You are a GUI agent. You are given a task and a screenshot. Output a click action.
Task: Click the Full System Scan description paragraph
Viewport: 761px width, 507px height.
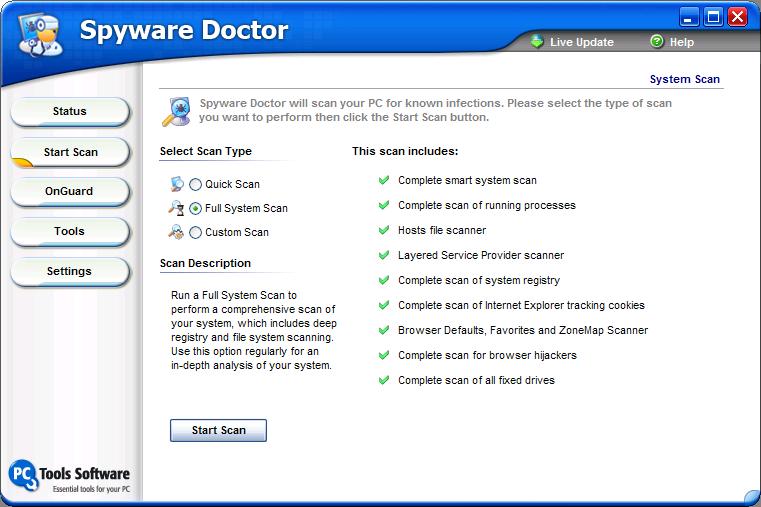(x=253, y=330)
